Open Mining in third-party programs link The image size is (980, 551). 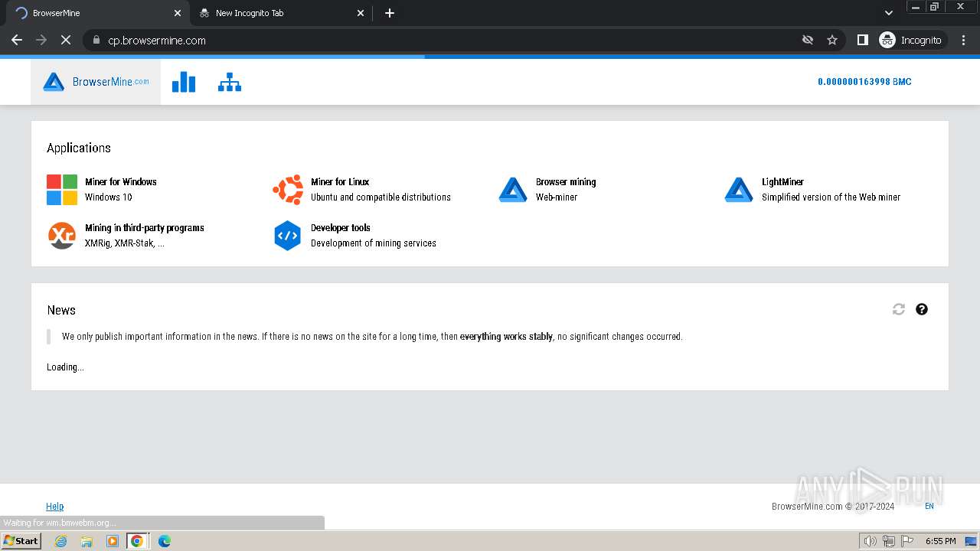click(x=145, y=228)
